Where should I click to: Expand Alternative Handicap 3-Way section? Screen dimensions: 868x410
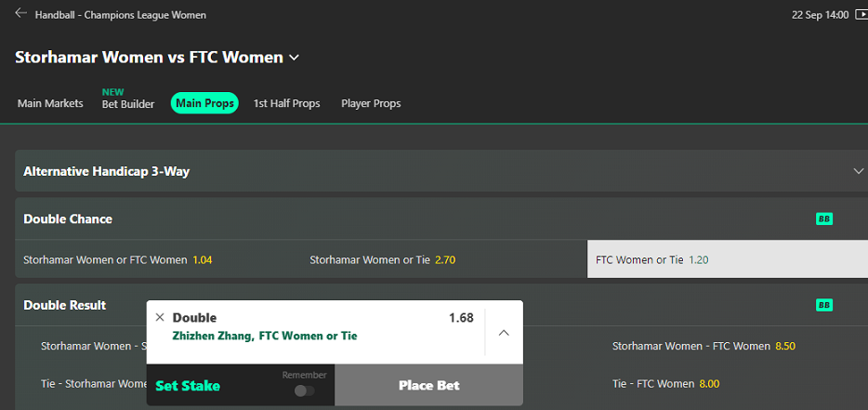pyautogui.click(x=441, y=171)
